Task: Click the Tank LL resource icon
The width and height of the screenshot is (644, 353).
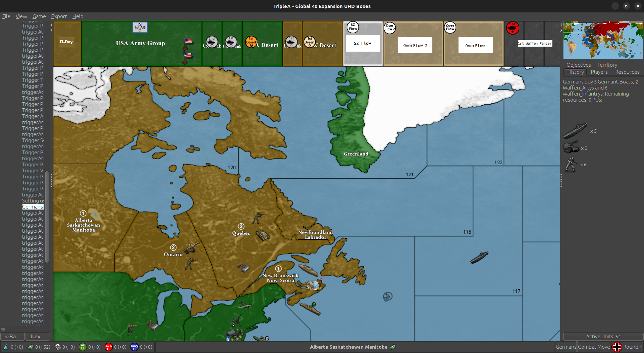Action: [x=108, y=347]
